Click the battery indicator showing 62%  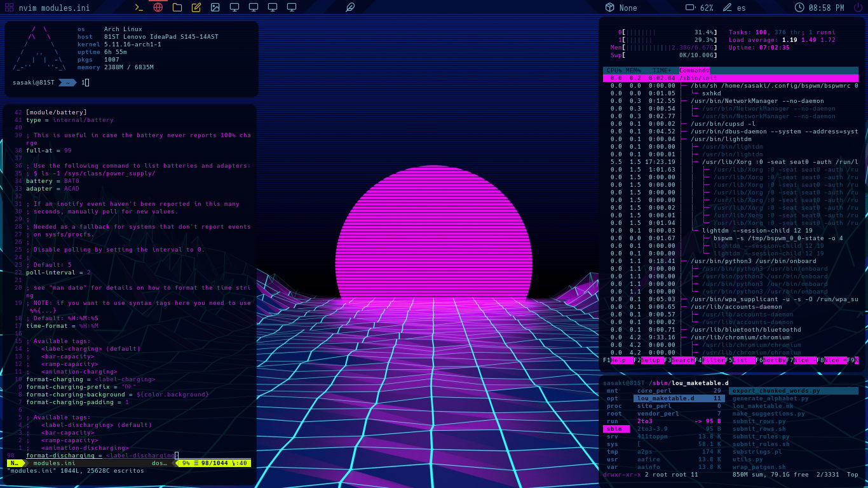click(x=699, y=8)
